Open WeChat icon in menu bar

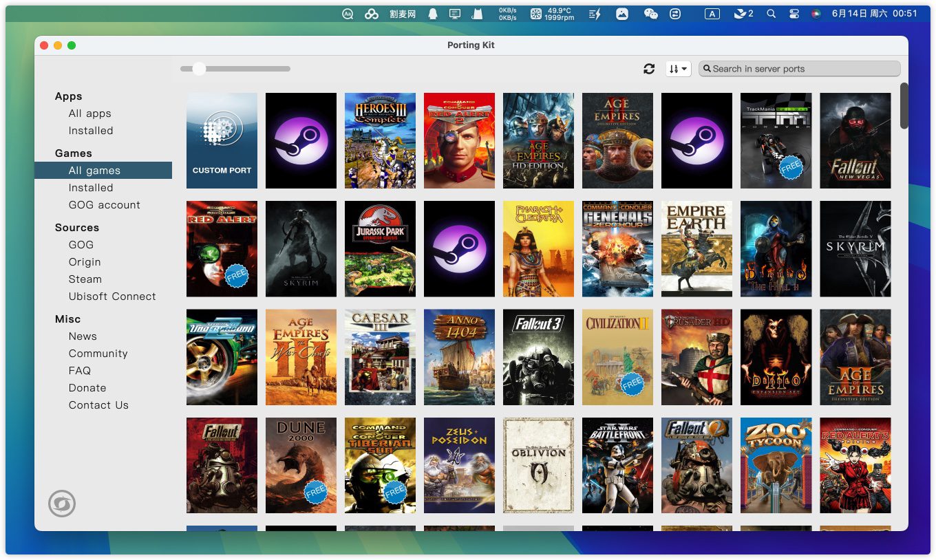coord(650,14)
